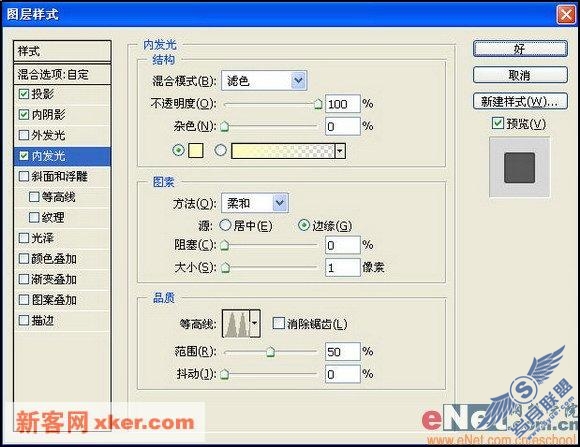Enable the 外发光 outer glow checkbox
The height and width of the screenshot is (447, 580).
pos(24,135)
